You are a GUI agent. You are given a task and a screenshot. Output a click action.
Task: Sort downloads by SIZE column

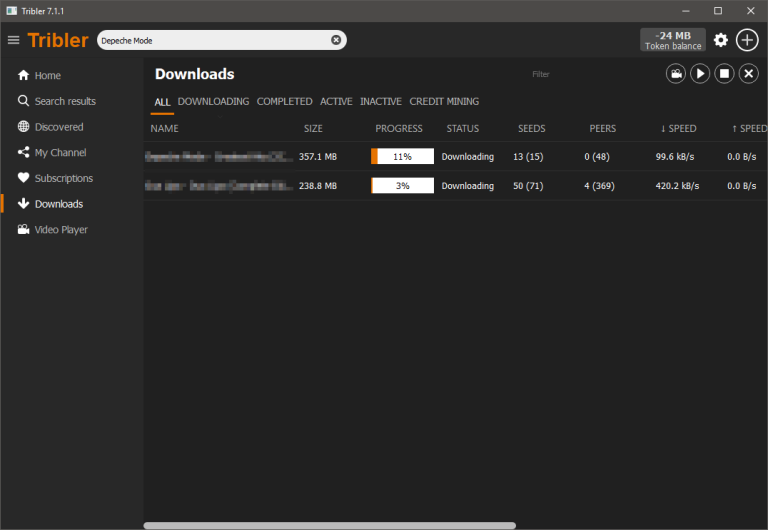click(x=313, y=128)
